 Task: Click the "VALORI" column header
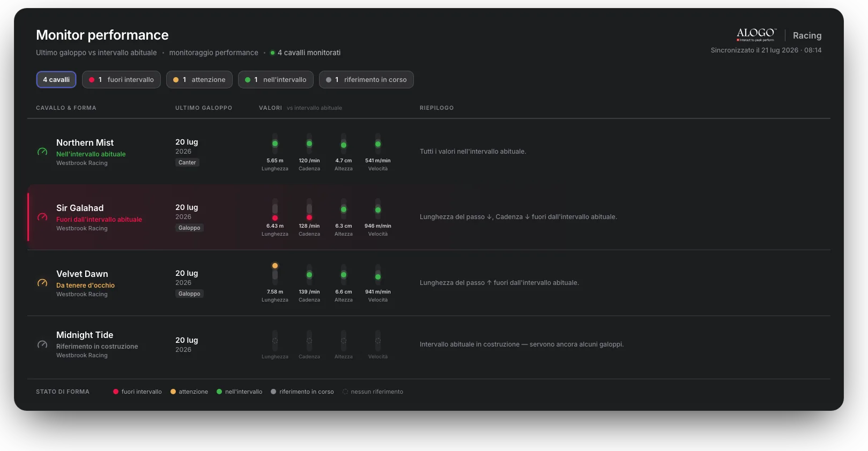point(270,108)
